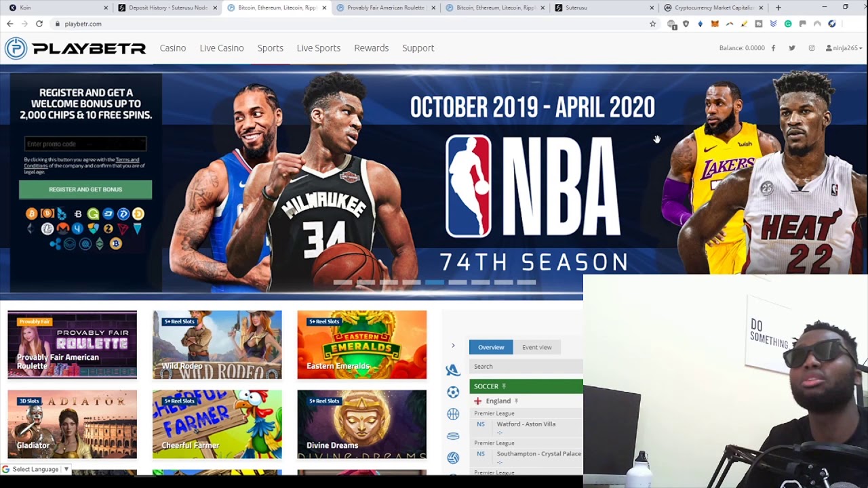Bookmark this page with star icon
This screenshot has height=488, width=868.
pyautogui.click(x=652, y=24)
